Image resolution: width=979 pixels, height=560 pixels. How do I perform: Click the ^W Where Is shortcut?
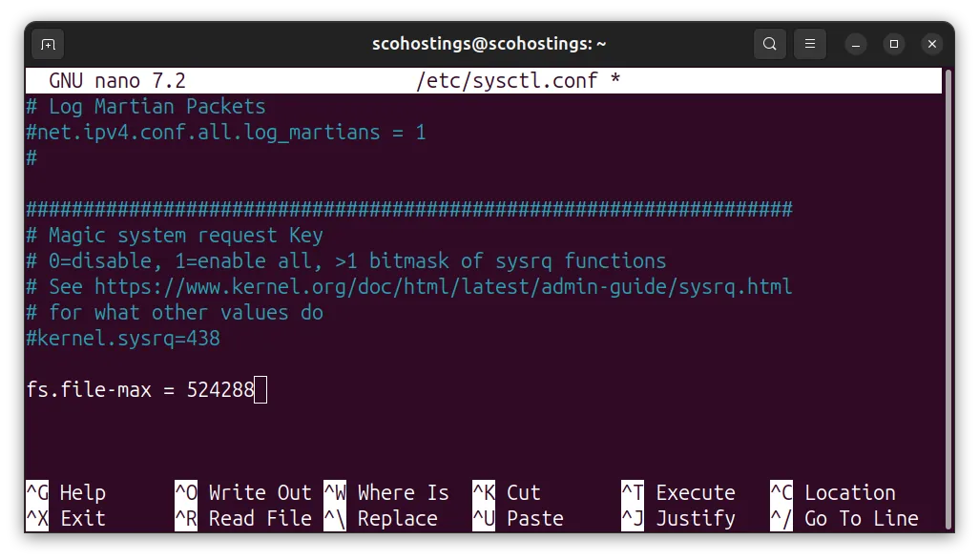click(x=386, y=492)
